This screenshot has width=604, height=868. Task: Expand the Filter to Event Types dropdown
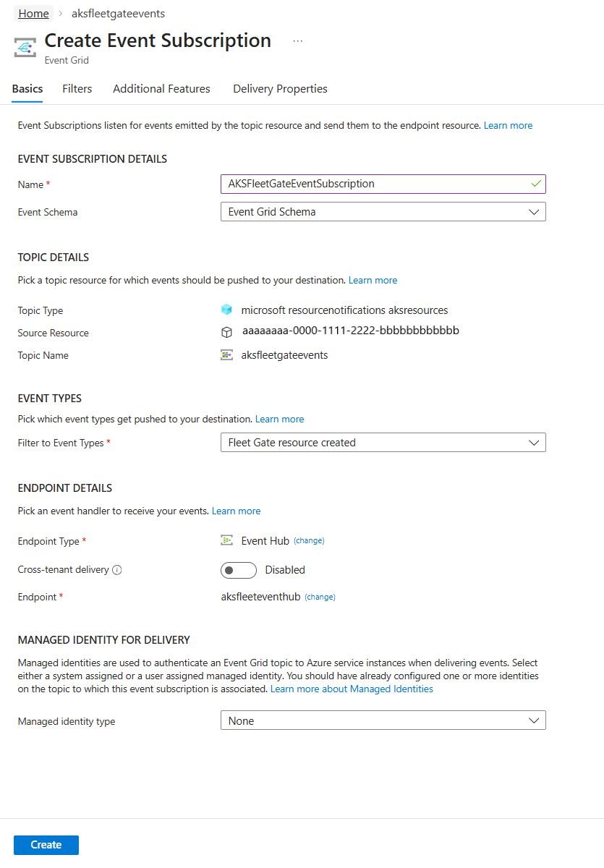[383, 443]
